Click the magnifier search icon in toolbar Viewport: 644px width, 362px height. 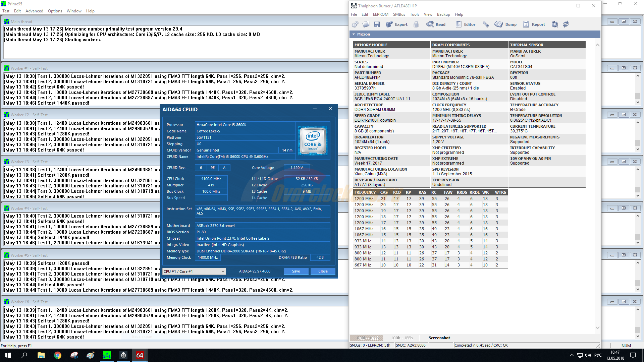click(555, 24)
